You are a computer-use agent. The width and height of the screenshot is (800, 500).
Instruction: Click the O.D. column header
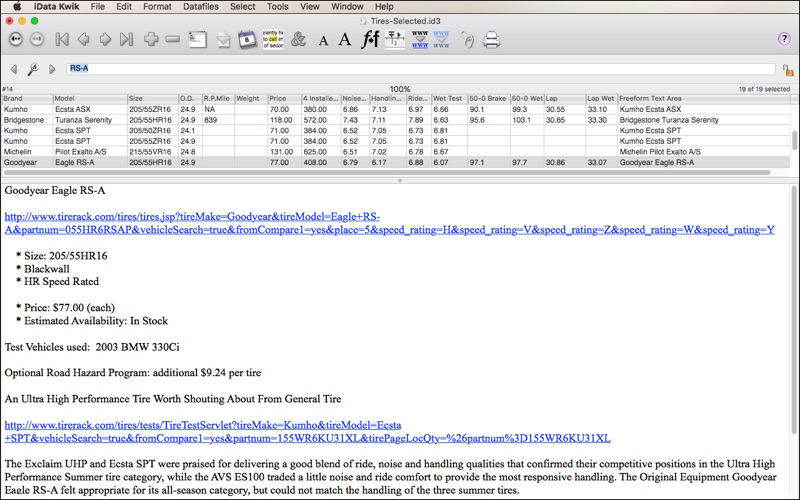(190, 98)
